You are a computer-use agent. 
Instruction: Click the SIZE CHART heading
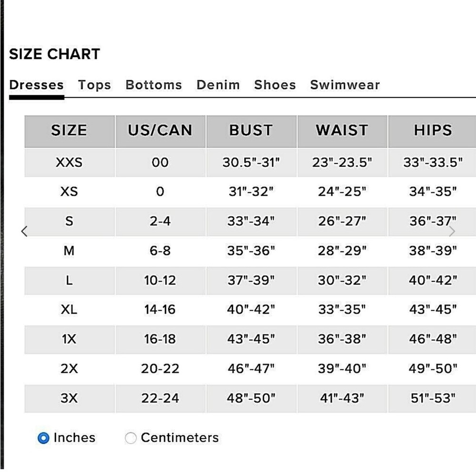(55, 54)
